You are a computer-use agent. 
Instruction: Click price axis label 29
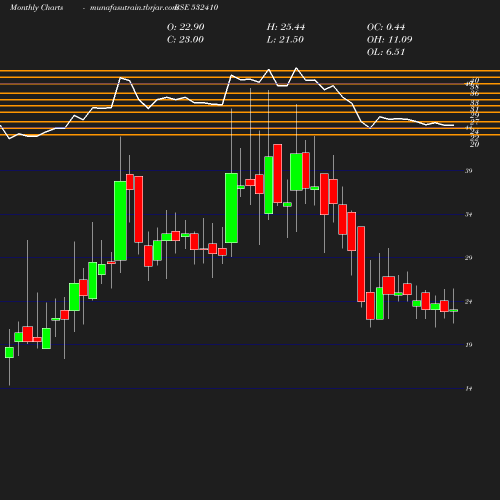coord(469,258)
